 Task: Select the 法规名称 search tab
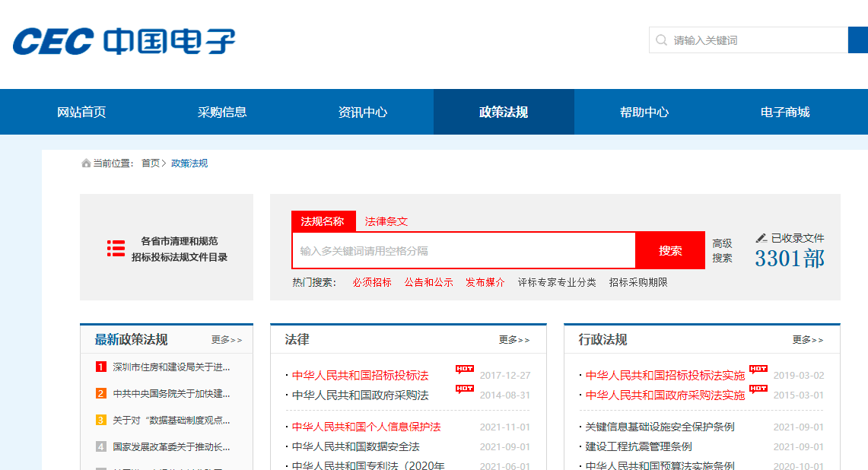[x=323, y=221]
